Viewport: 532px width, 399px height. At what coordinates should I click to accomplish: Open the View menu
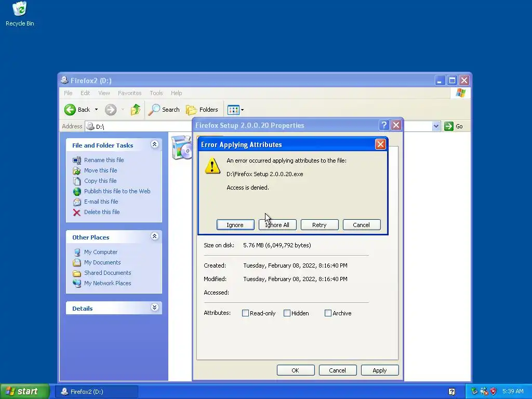(104, 93)
